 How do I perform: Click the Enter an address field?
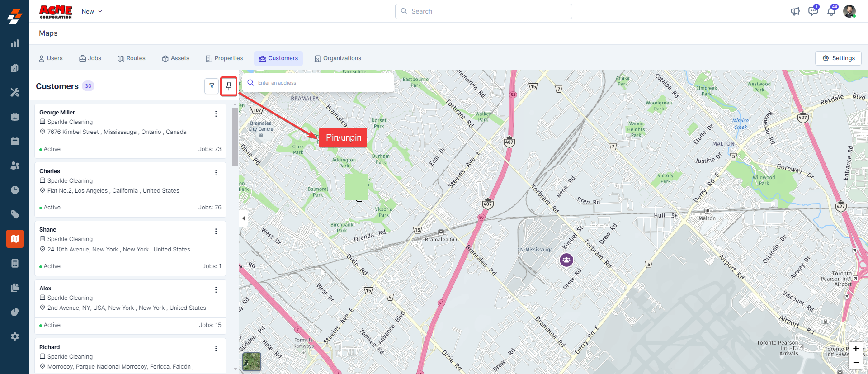pyautogui.click(x=318, y=83)
